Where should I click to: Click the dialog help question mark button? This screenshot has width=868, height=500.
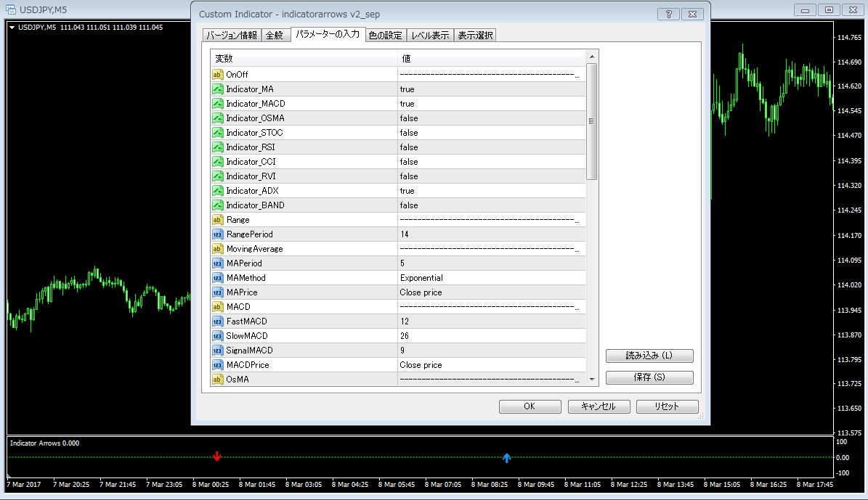click(x=669, y=15)
